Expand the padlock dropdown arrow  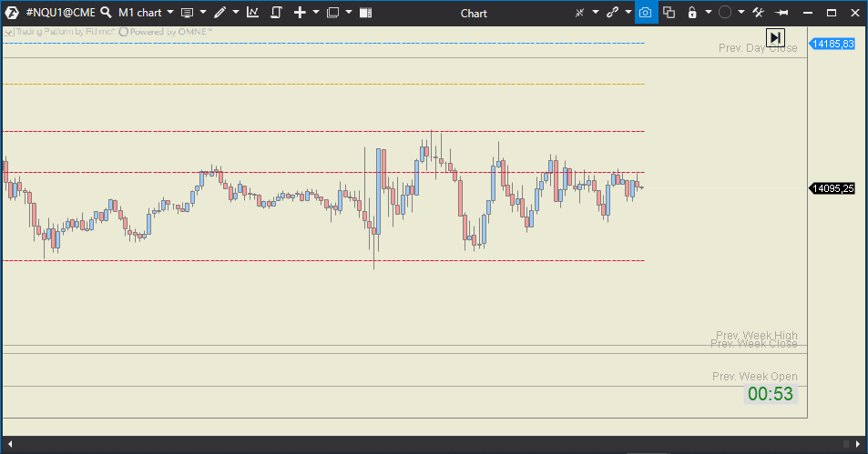point(708,12)
